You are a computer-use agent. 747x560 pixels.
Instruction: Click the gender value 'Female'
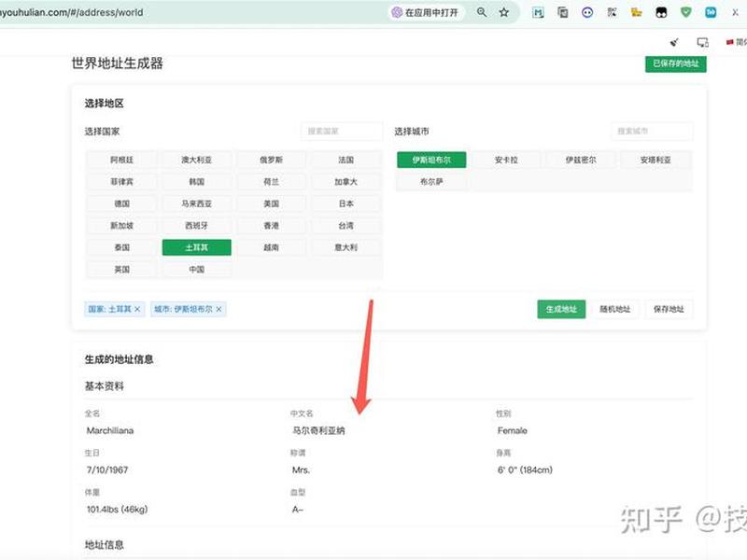[512, 431]
